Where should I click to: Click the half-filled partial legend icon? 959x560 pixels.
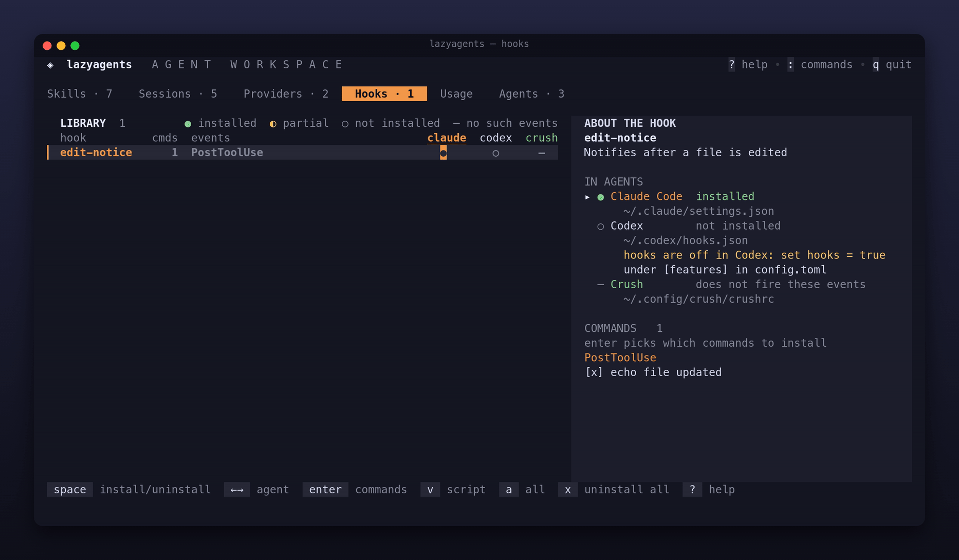coord(273,124)
